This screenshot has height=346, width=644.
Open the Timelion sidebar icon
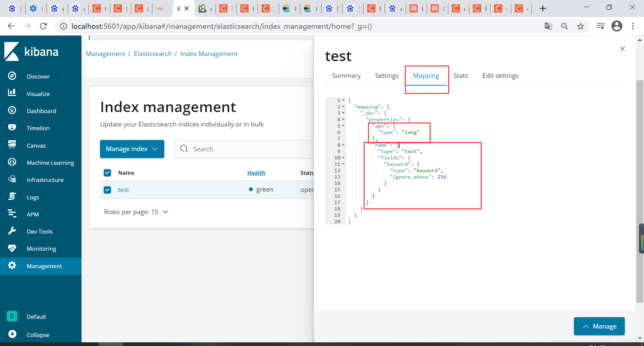pyautogui.click(x=12, y=127)
